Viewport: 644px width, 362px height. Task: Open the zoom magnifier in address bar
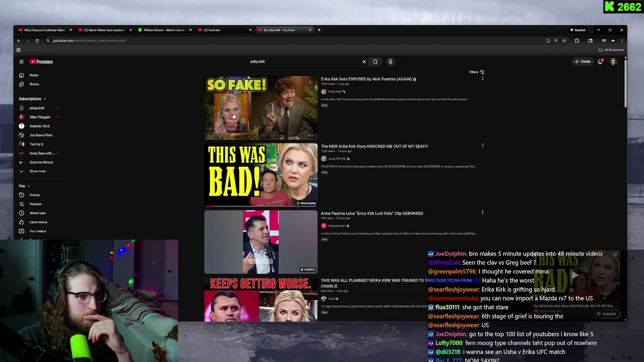click(x=556, y=41)
